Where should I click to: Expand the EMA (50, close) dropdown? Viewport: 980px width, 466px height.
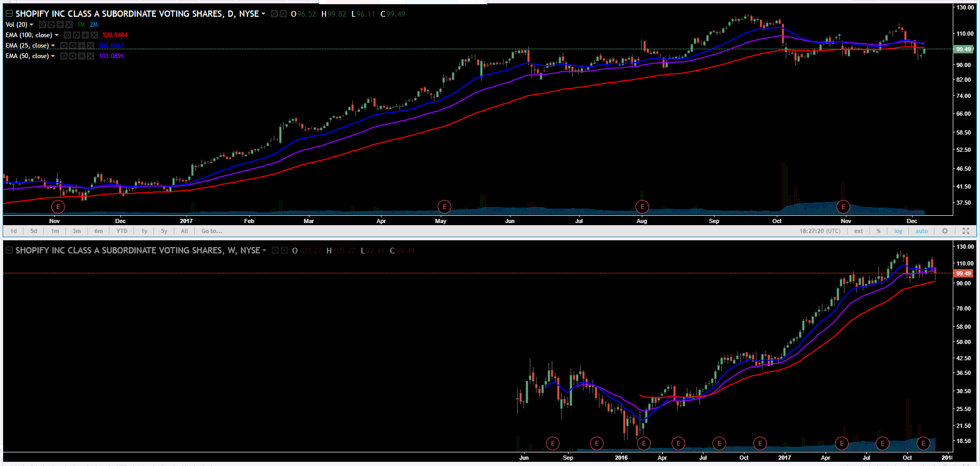coord(53,56)
